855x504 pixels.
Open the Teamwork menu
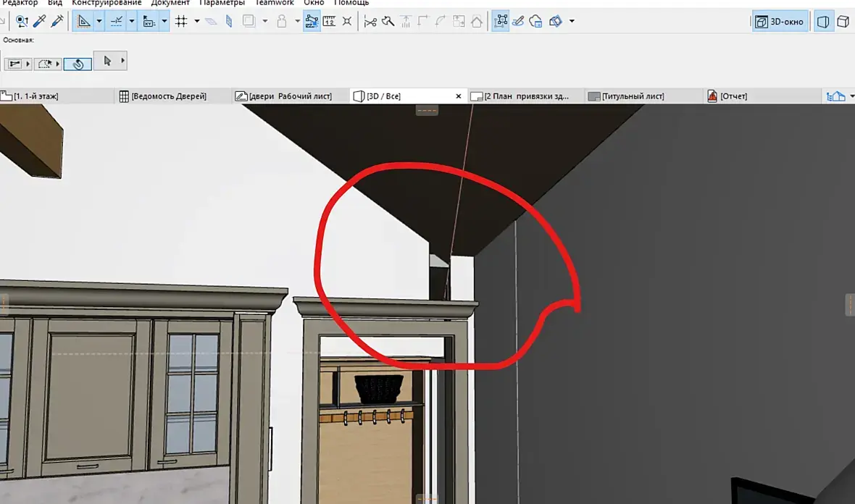275,3
